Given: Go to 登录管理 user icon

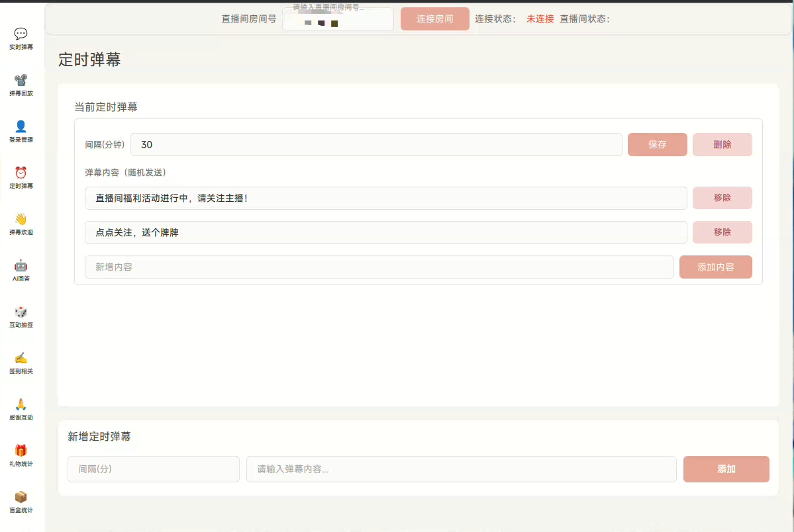Looking at the screenshot, I should tap(21, 126).
